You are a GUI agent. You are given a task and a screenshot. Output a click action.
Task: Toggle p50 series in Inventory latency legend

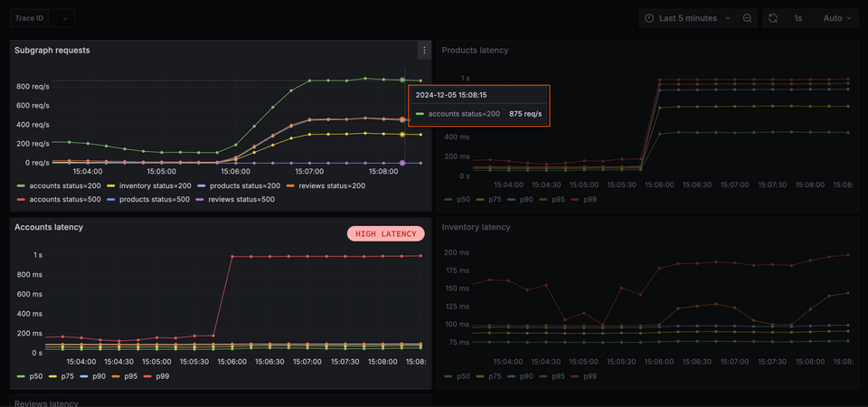point(457,376)
